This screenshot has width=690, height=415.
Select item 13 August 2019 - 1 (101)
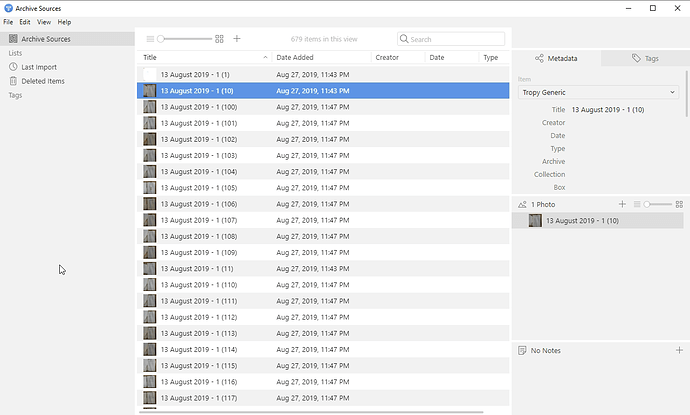pyautogui.click(x=323, y=123)
